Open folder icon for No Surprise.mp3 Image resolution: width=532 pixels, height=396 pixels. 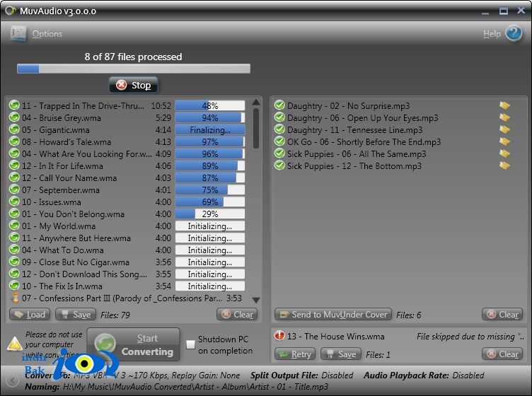[504, 105]
